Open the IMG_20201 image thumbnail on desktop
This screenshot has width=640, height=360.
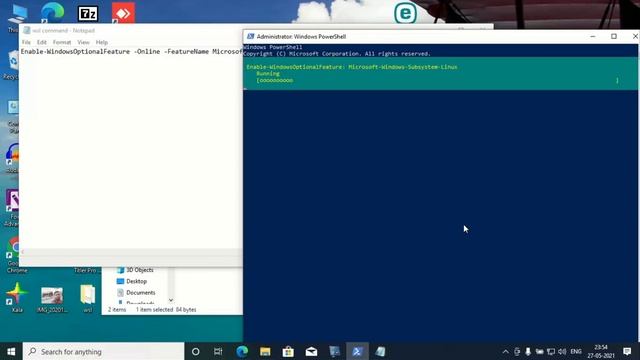(52, 299)
